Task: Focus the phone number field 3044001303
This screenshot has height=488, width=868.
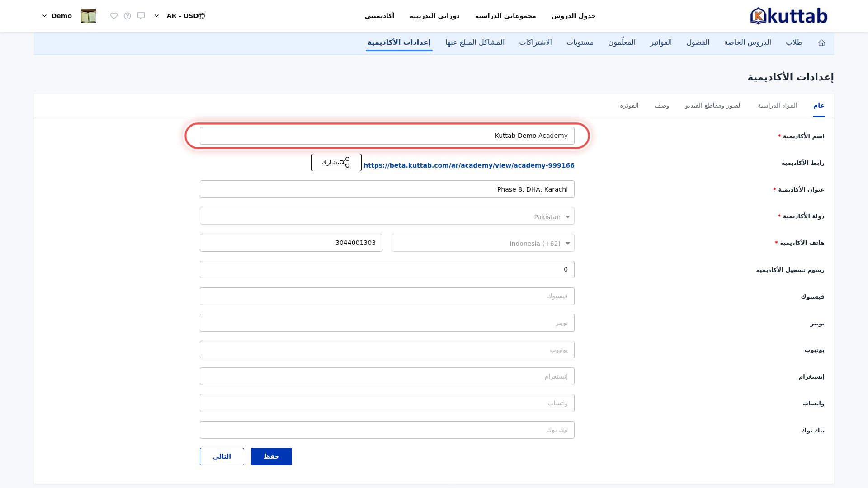Action: 291,243
